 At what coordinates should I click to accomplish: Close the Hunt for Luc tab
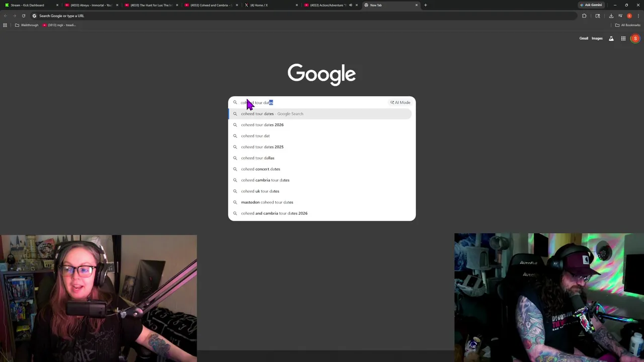coord(177,5)
